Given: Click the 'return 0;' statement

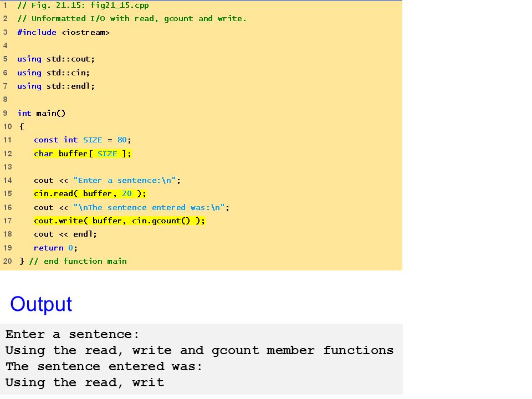Looking at the screenshot, I should (55, 248).
